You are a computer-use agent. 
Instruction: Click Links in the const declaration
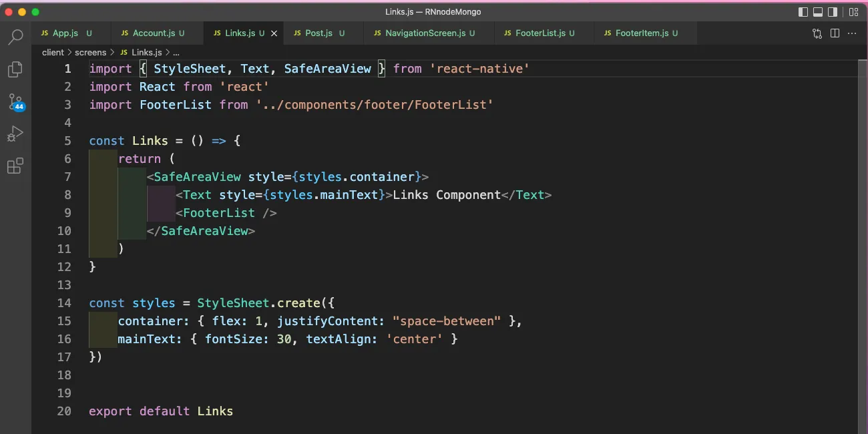click(150, 141)
